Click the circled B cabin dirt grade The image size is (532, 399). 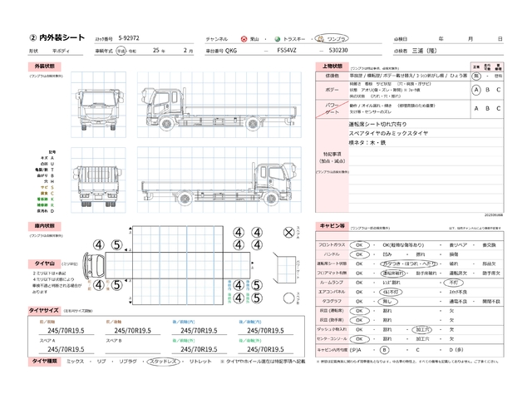tap(384, 350)
